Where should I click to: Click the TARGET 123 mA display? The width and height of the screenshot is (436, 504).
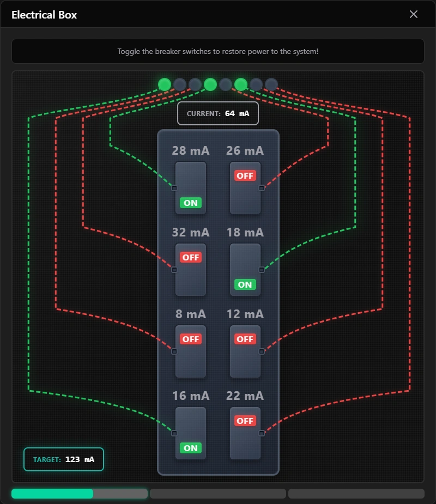point(64,459)
